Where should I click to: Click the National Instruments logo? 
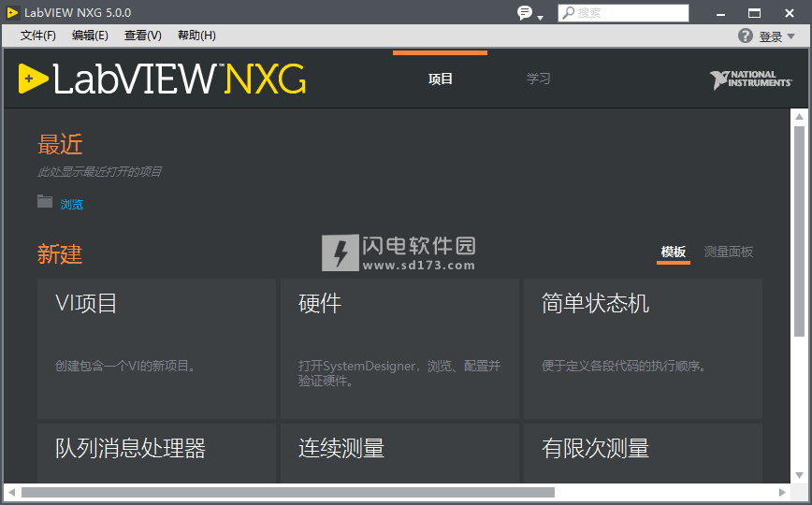(x=751, y=79)
